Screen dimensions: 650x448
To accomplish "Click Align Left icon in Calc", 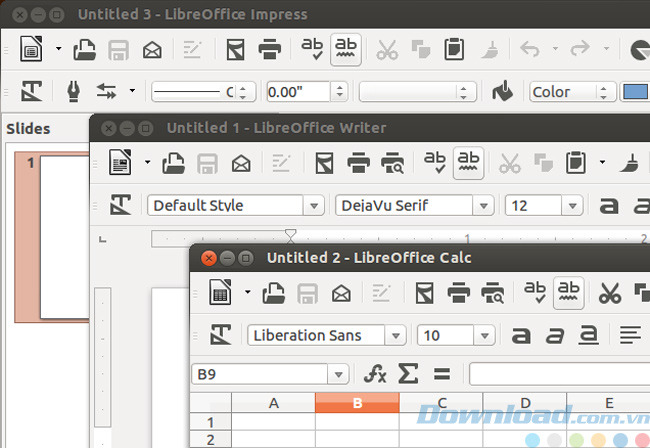I will tap(631, 335).
